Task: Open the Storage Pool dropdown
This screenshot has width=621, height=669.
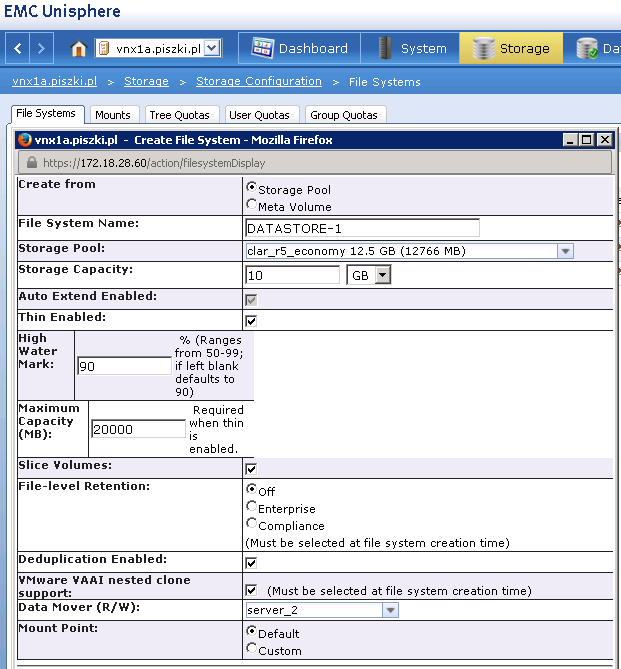Action: coord(565,251)
